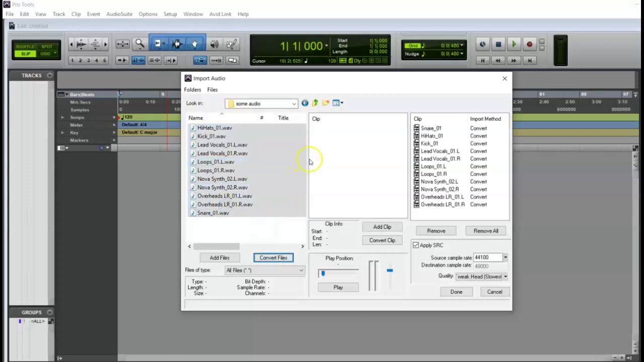Open the Folders menu in Import Audio

click(192, 89)
